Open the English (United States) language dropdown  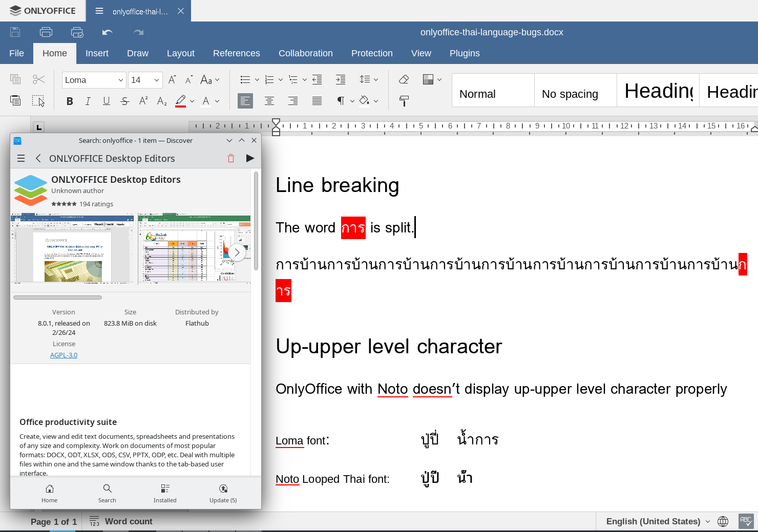(658, 521)
